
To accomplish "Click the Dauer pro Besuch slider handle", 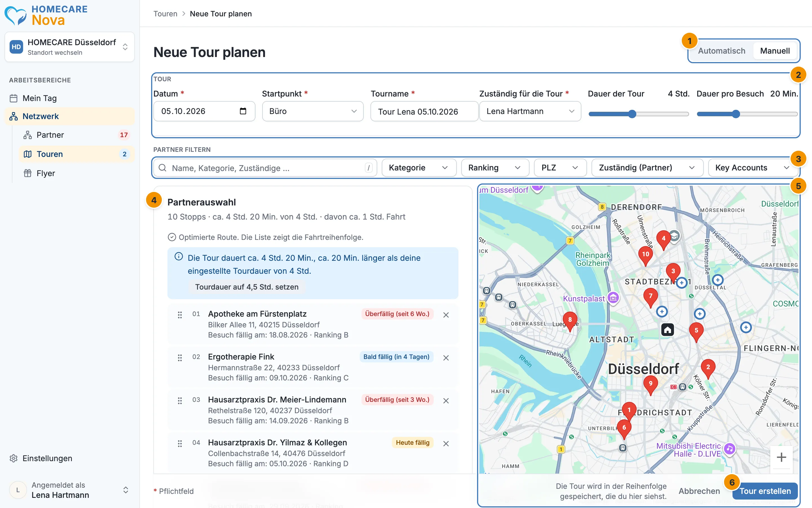I will coord(736,114).
